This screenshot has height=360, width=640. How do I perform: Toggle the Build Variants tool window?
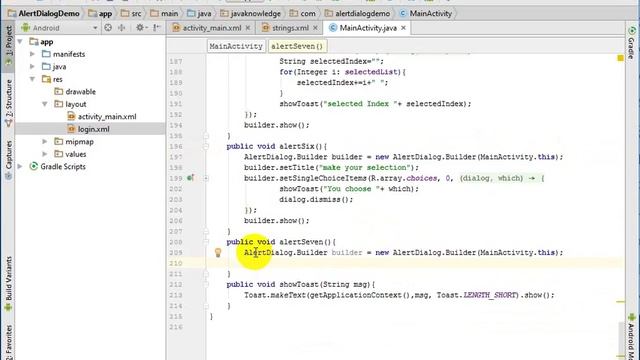8,284
